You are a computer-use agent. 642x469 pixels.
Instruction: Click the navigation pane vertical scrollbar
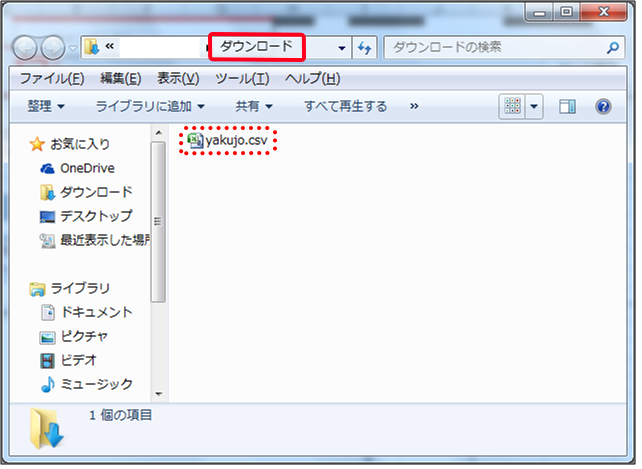(157, 220)
